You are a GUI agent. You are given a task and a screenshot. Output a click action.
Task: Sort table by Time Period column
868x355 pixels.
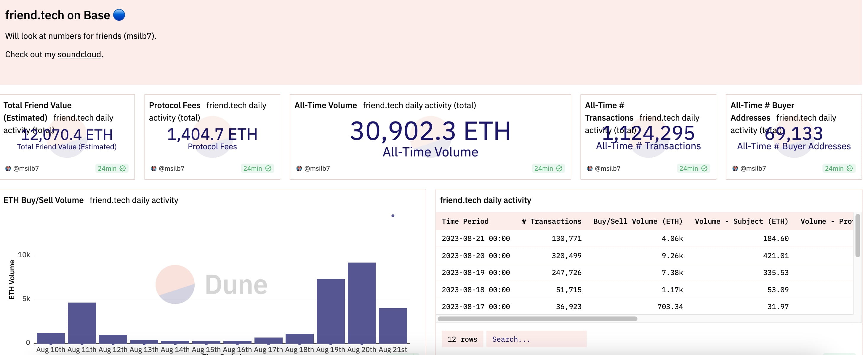pos(465,221)
